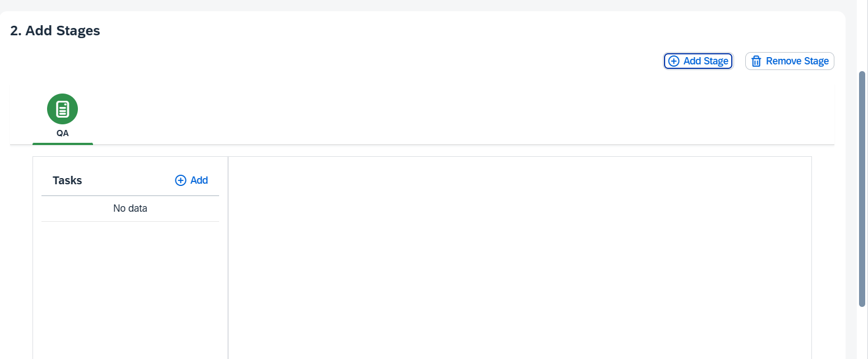Click the "2. Add Stages" section heading

coord(55,31)
